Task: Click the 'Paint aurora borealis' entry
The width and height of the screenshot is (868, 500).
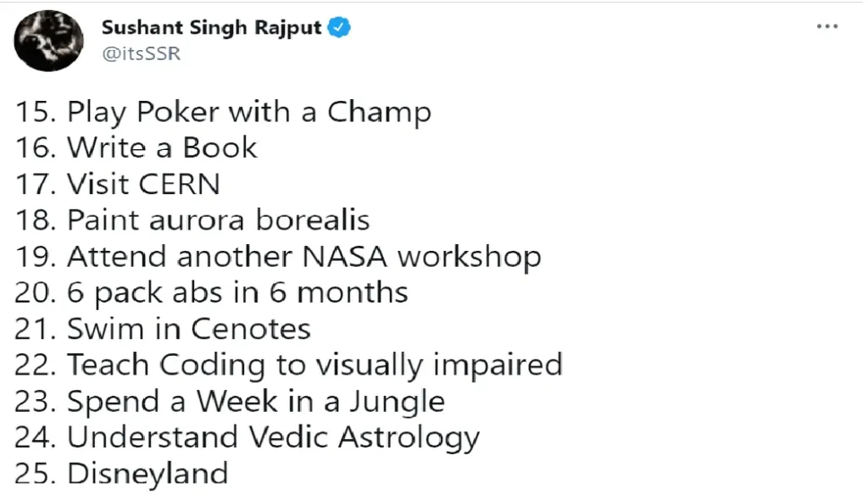Action: click(218, 220)
